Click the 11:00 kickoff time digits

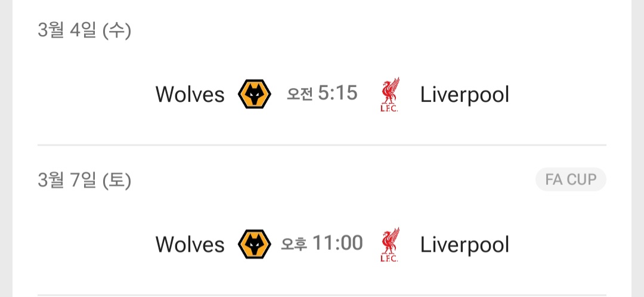pyautogui.click(x=338, y=243)
